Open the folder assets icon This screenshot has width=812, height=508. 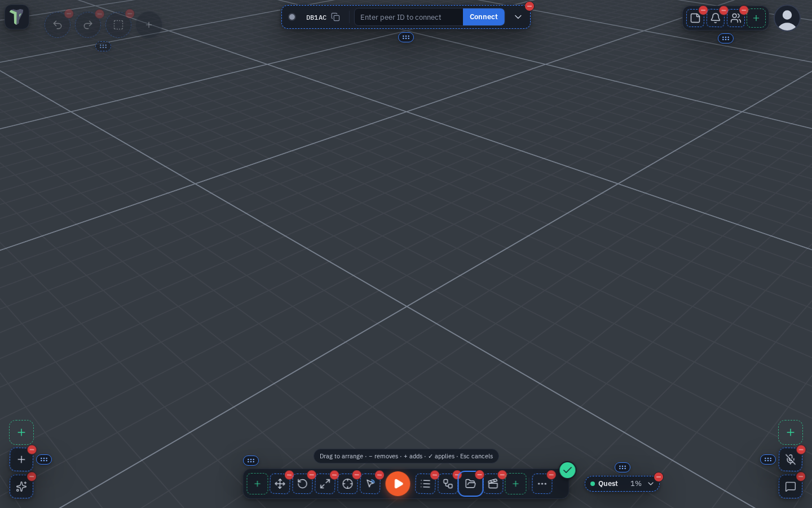click(470, 484)
